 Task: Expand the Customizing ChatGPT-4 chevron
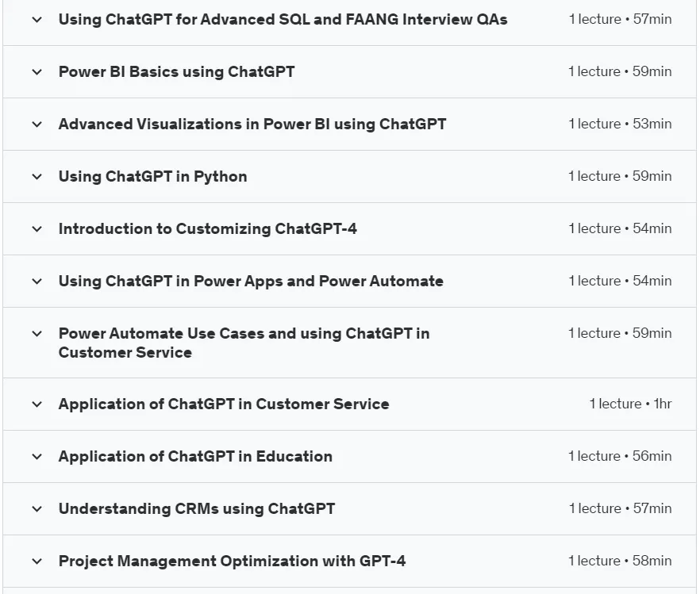[x=37, y=229]
